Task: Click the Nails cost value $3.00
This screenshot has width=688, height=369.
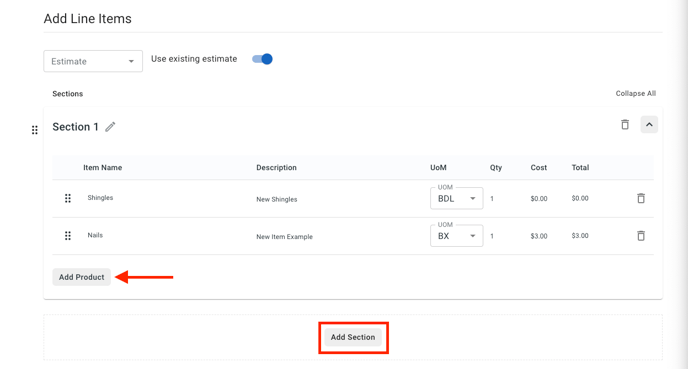Action: coord(539,236)
